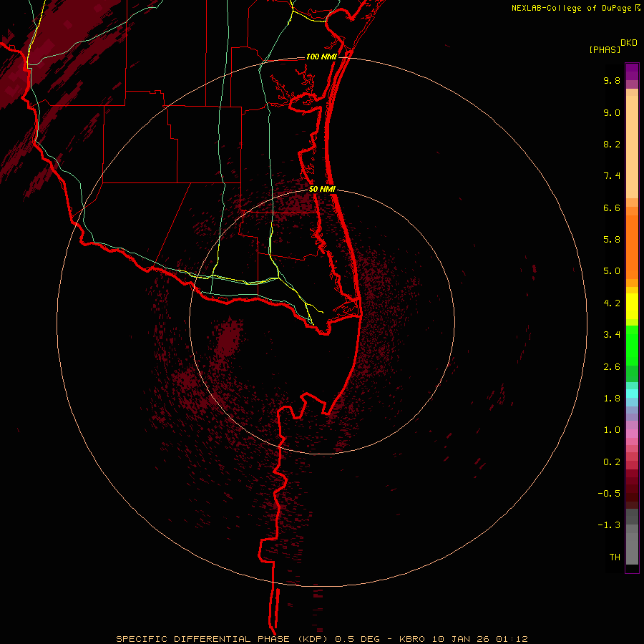Click the gray color band near TH
This screenshot has width=644, height=644.
coord(632,550)
